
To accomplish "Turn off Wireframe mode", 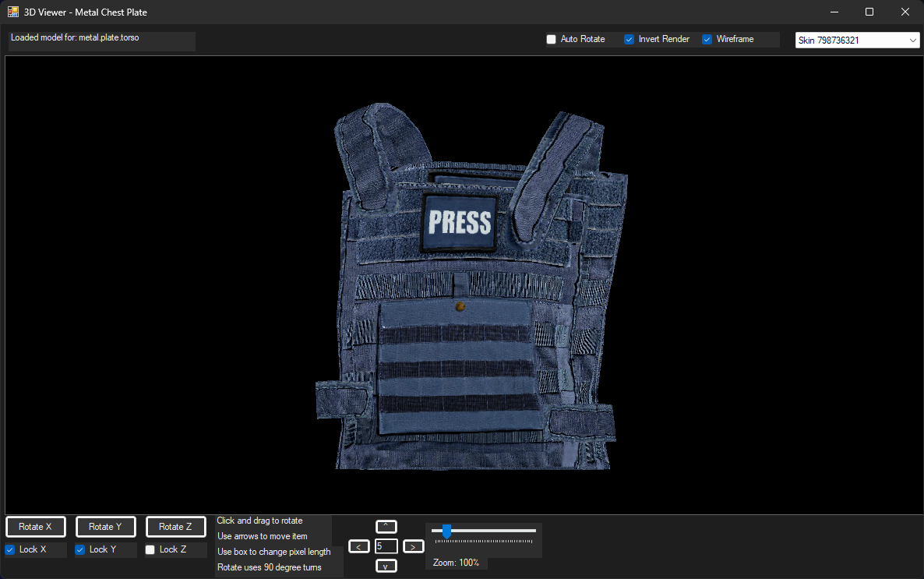I will pos(707,39).
